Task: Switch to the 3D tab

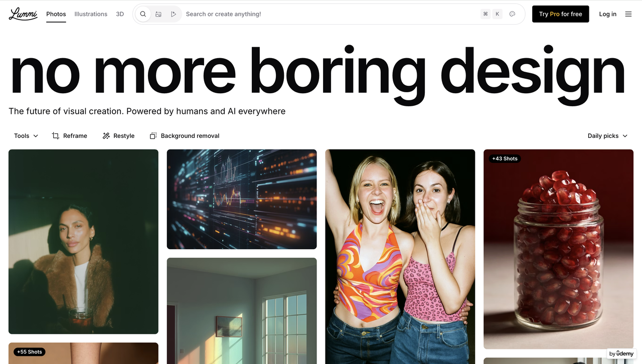Action: pos(120,14)
